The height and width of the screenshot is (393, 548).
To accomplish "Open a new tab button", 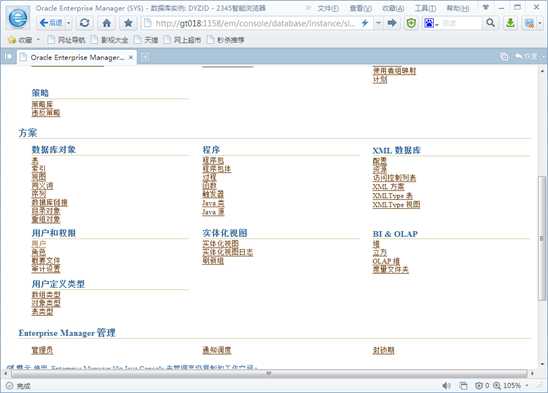I will [x=145, y=57].
